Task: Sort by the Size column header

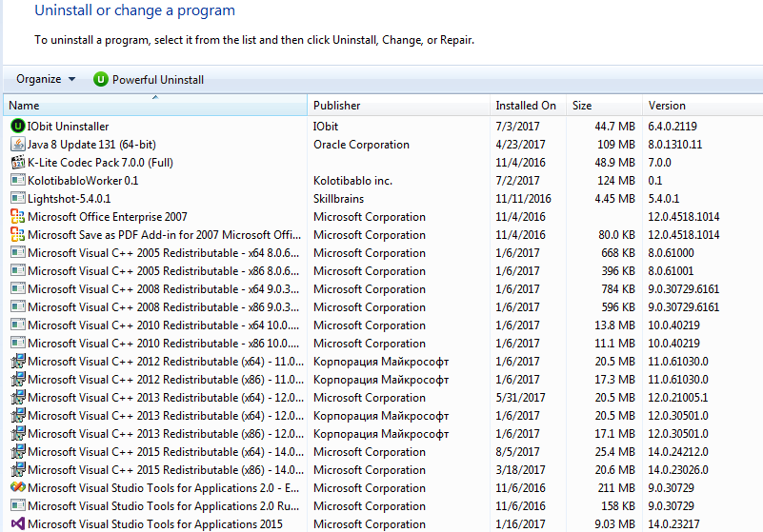Action: pyautogui.click(x=604, y=106)
